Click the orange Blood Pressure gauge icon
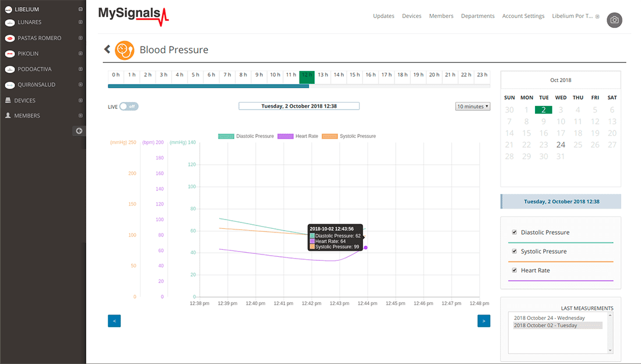This screenshot has height=364, width=641. tap(125, 50)
